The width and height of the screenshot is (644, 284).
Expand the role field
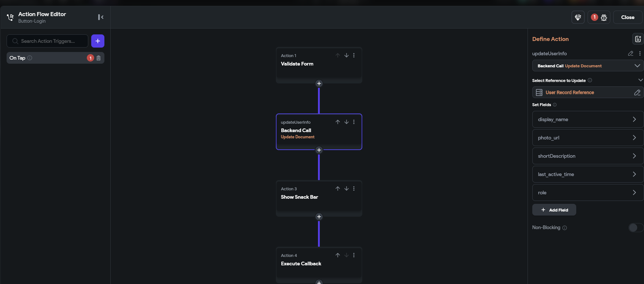click(588, 193)
